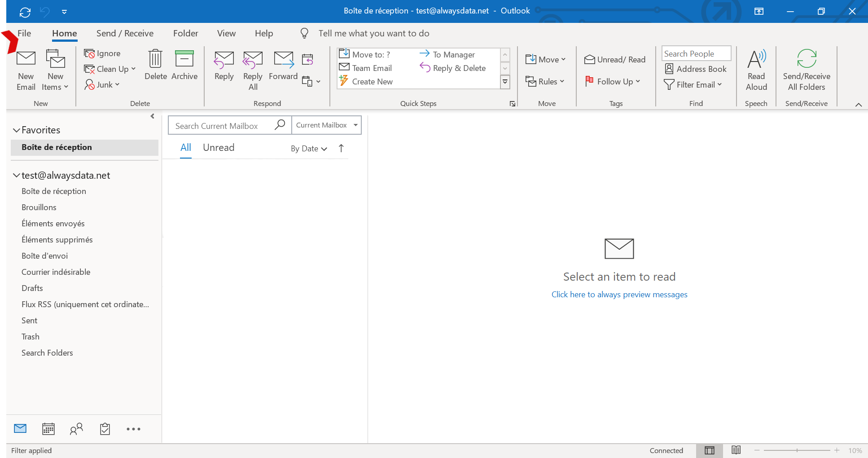Show Unread messages filter
The width and height of the screenshot is (868, 458).
pos(219,148)
